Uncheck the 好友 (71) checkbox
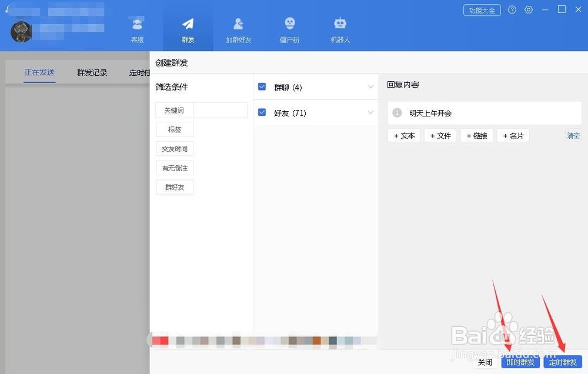This screenshot has height=374, width=588. click(262, 112)
